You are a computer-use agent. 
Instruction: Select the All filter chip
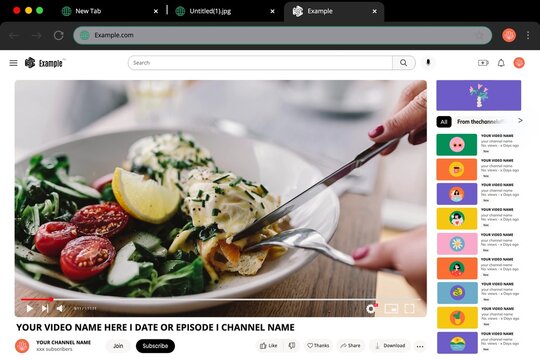(x=444, y=122)
